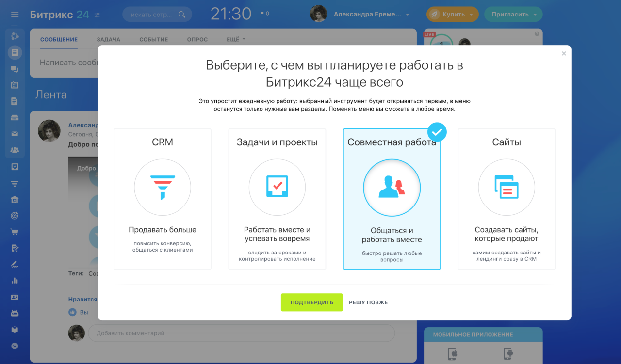Click the Решу позже link

pos(368,302)
